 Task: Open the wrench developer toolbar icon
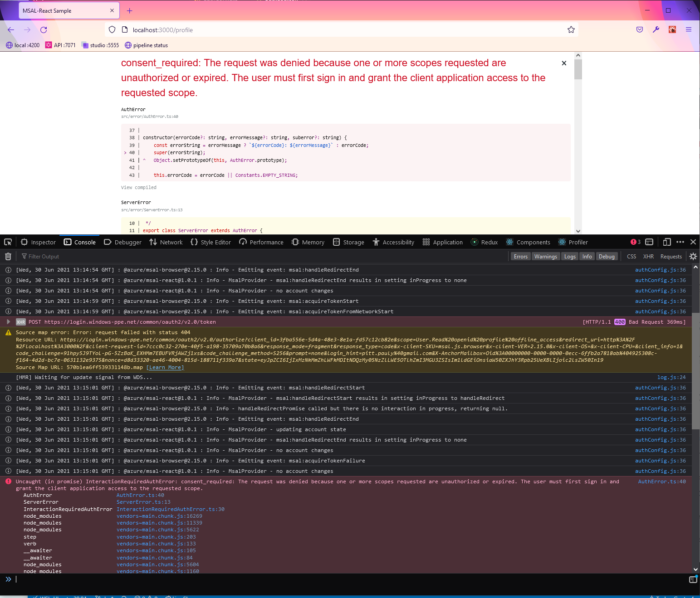[x=656, y=29]
